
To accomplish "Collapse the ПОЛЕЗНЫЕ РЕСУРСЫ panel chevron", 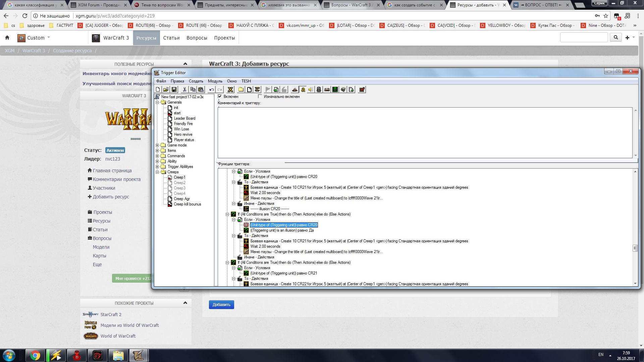I will [x=185, y=64].
